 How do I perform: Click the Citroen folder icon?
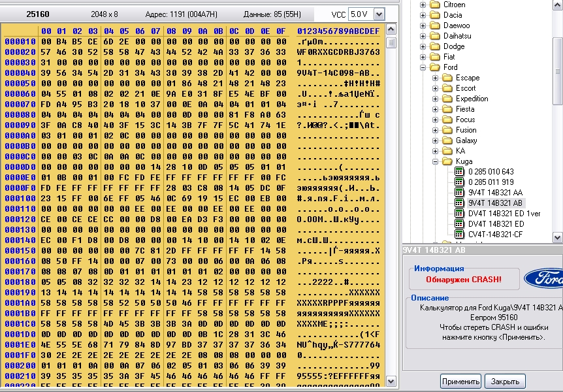[x=435, y=5]
